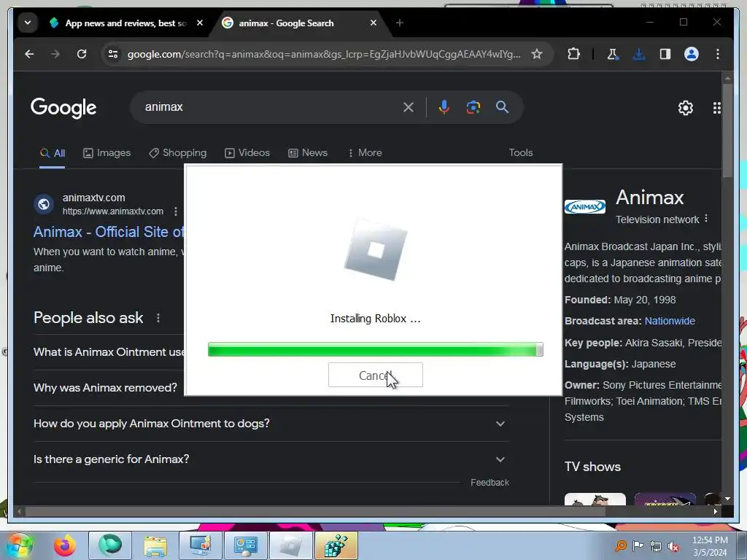Click the Roblox installer taskbar icon
The height and width of the screenshot is (560, 747).
click(x=290, y=545)
